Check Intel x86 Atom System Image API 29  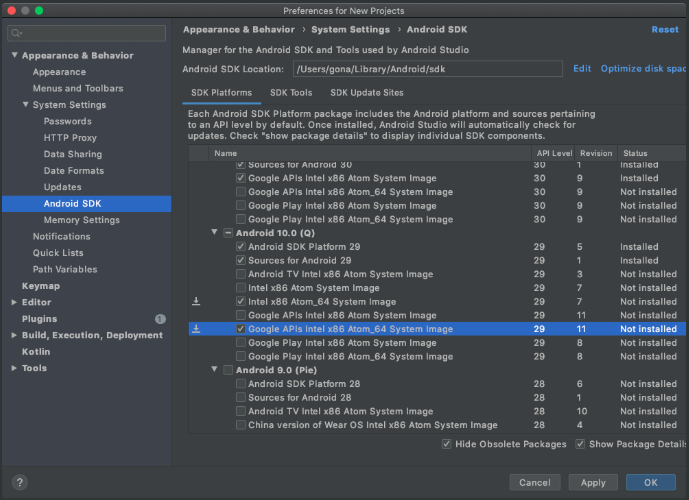click(240, 288)
